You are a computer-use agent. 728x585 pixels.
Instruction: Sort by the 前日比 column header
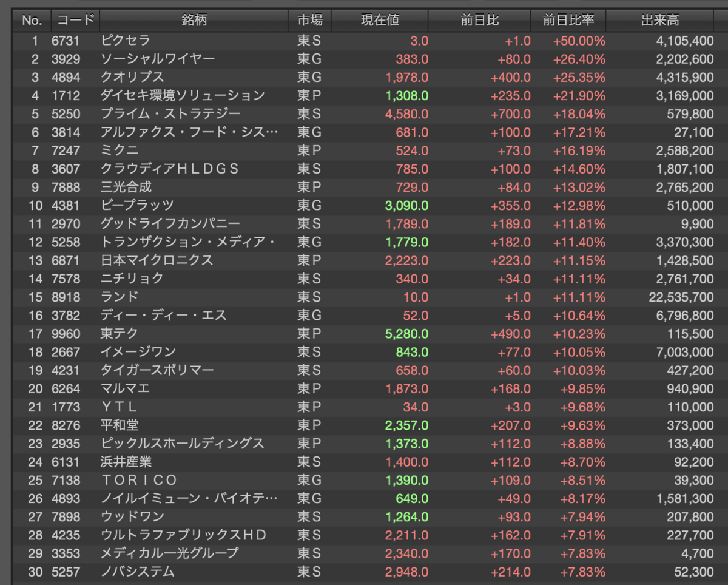(479, 20)
